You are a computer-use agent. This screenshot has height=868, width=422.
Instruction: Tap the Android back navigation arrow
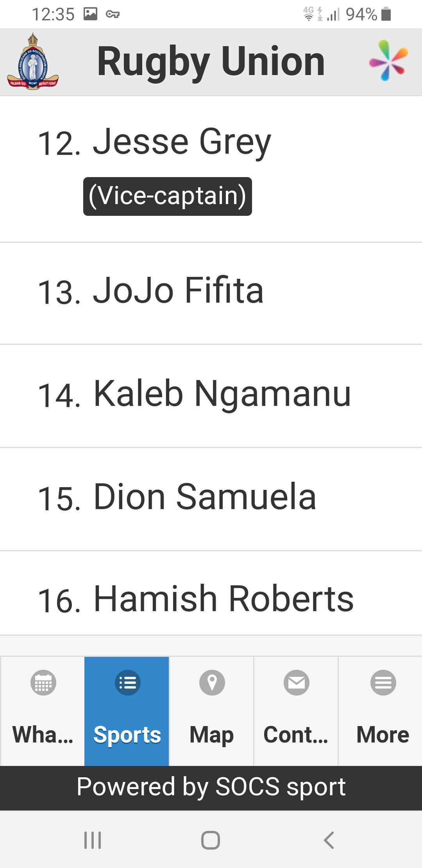(x=329, y=840)
